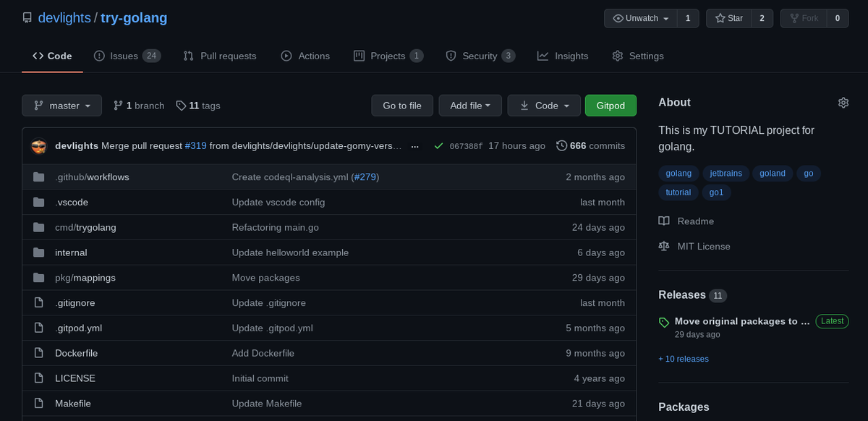Open pull request #319 link
The width and height of the screenshot is (868, 421).
(196, 146)
